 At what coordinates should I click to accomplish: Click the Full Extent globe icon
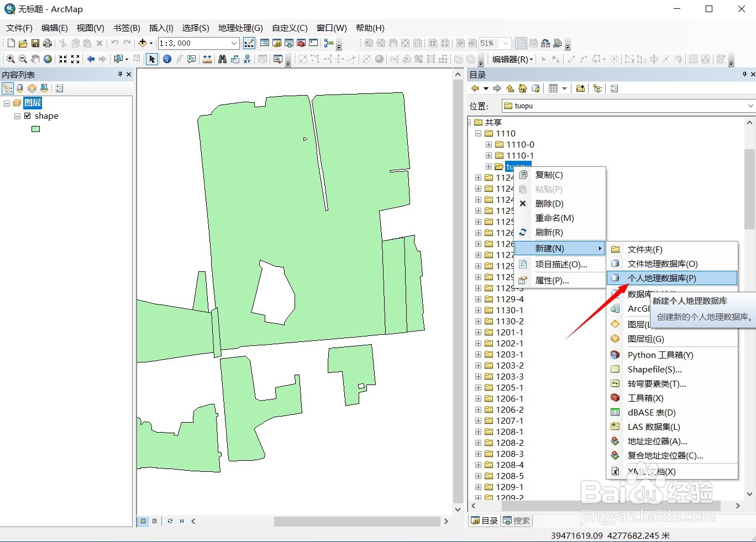click(x=48, y=59)
